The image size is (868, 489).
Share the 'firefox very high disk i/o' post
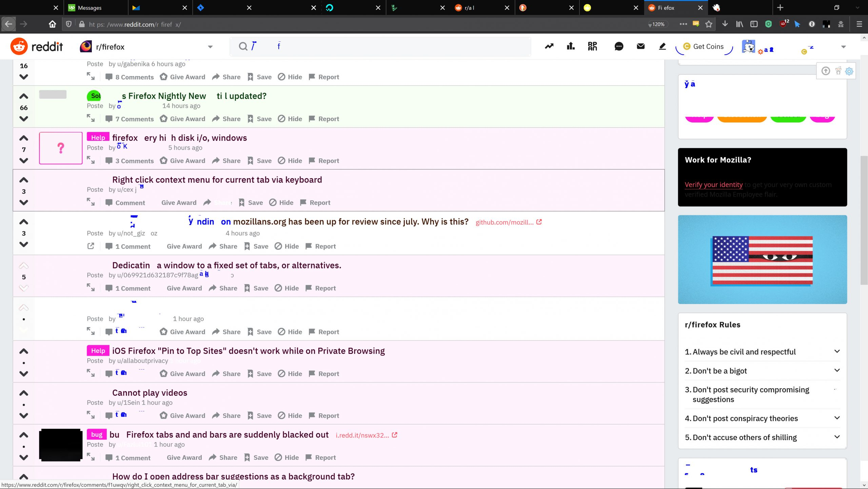[x=226, y=161]
